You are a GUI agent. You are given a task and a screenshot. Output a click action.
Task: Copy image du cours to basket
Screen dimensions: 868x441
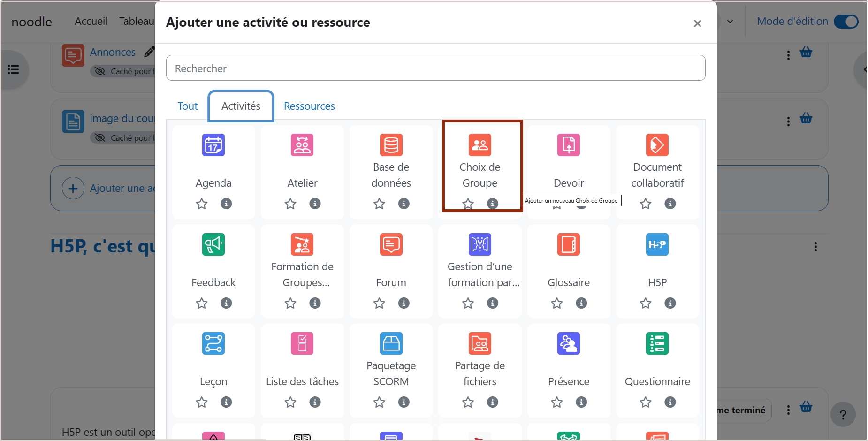click(x=806, y=118)
